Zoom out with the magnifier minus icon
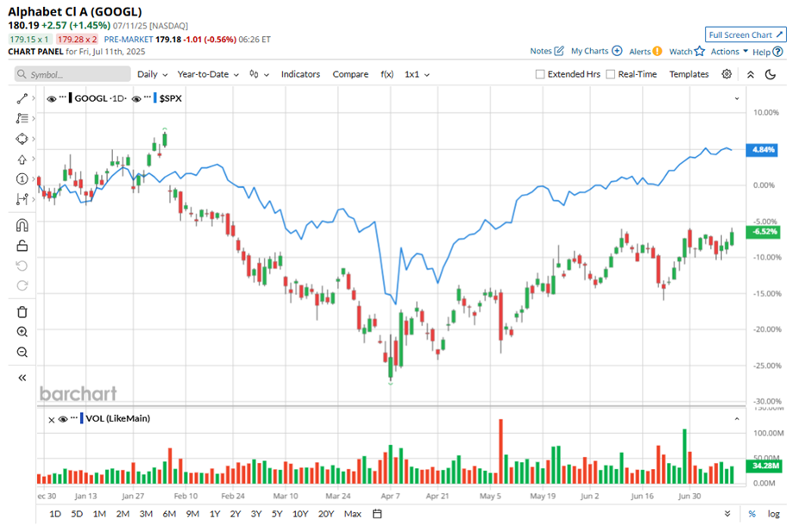This screenshot has height=532, width=811. click(22, 352)
